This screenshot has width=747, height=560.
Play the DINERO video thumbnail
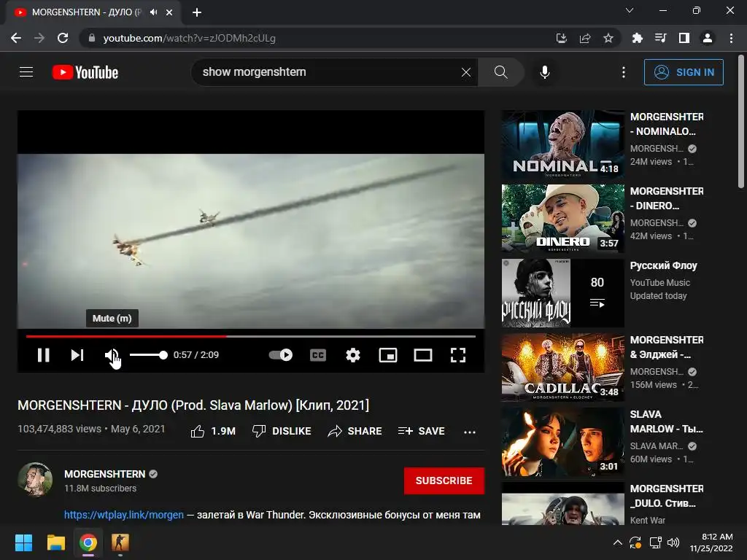[x=562, y=219]
